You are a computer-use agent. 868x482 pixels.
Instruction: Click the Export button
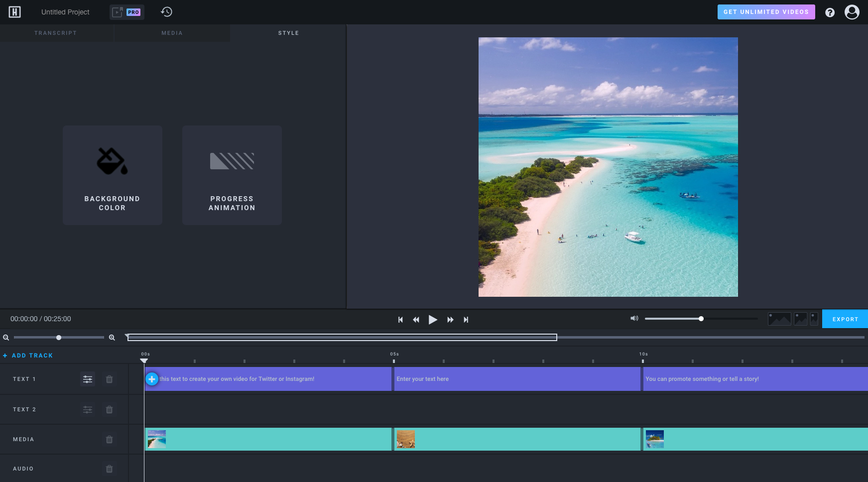[x=845, y=319]
